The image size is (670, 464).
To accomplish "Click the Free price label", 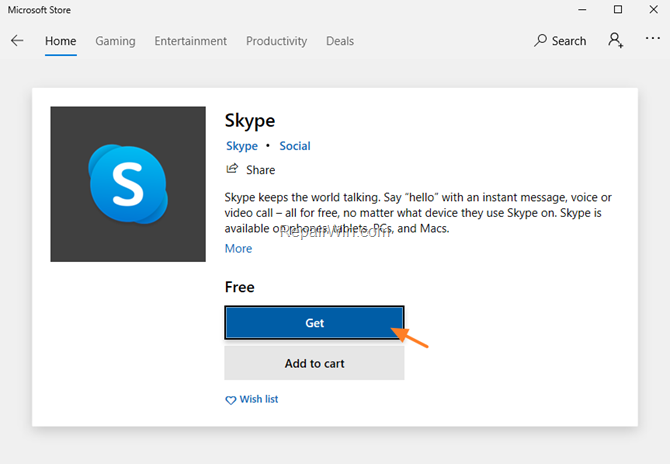I will pyautogui.click(x=240, y=287).
